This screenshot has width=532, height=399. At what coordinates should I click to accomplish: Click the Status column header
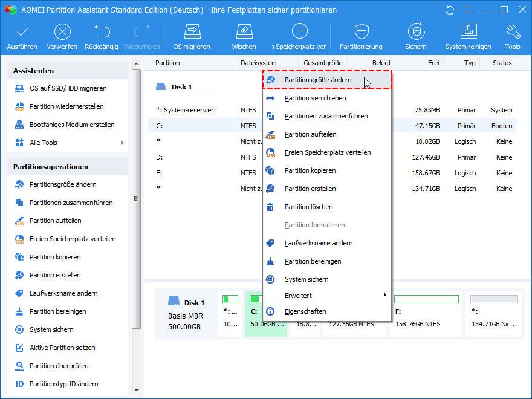coord(502,63)
